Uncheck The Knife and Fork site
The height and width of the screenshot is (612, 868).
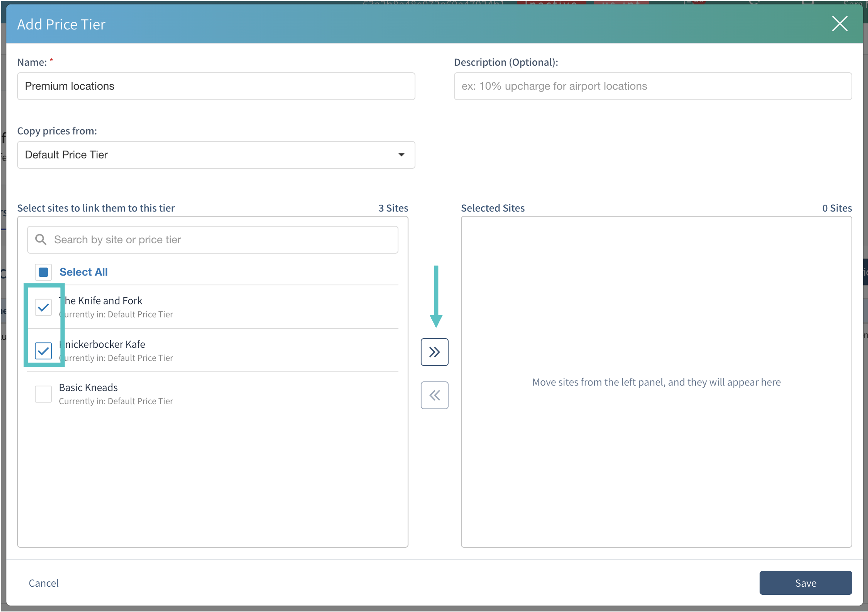coord(44,307)
